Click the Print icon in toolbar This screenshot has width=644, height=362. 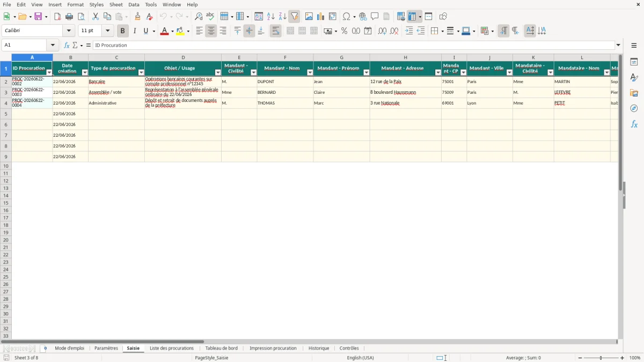click(69, 17)
